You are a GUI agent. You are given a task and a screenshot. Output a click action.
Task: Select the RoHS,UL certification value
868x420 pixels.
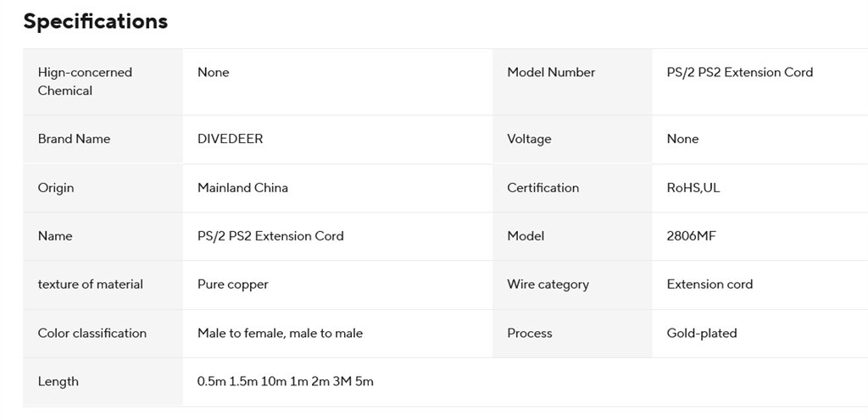coord(693,188)
